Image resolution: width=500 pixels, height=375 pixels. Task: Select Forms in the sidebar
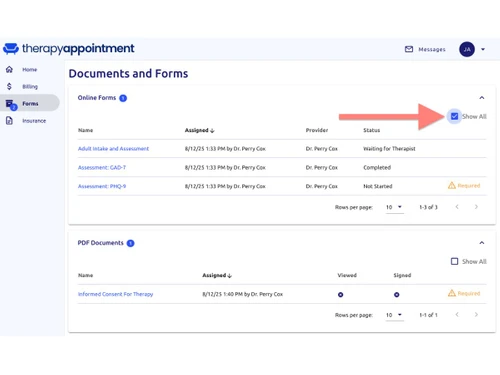pyautogui.click(x=30, y=104)
